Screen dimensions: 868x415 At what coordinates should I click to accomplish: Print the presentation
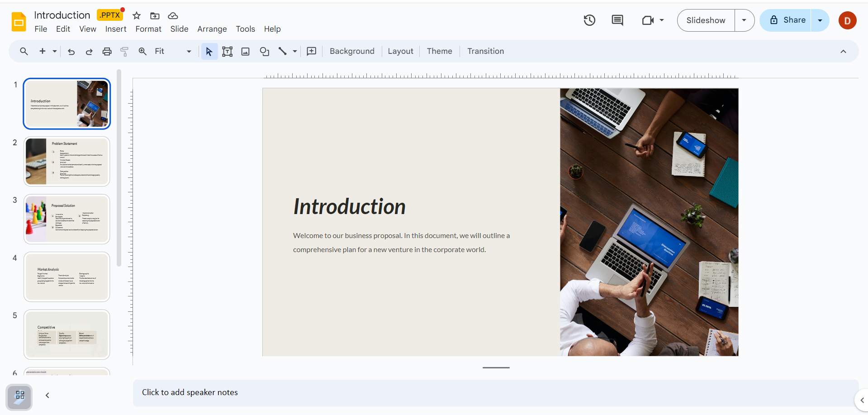pos(107,52)
